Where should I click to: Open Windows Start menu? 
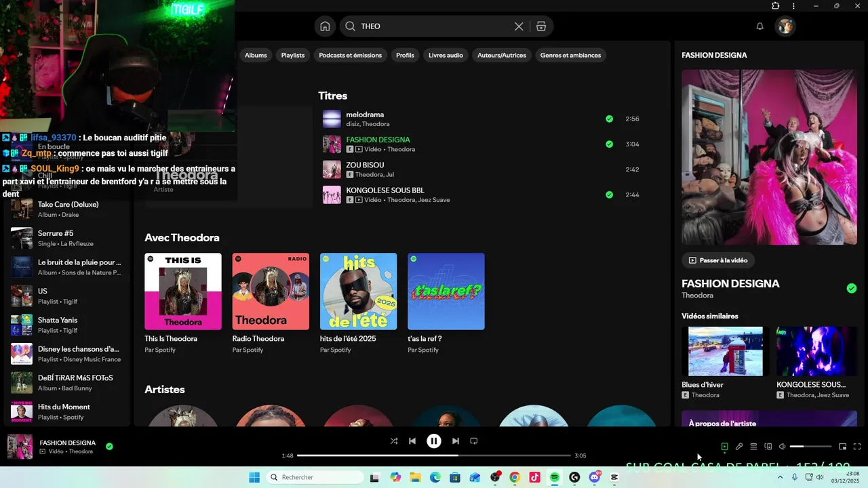[x=254, y=477]
